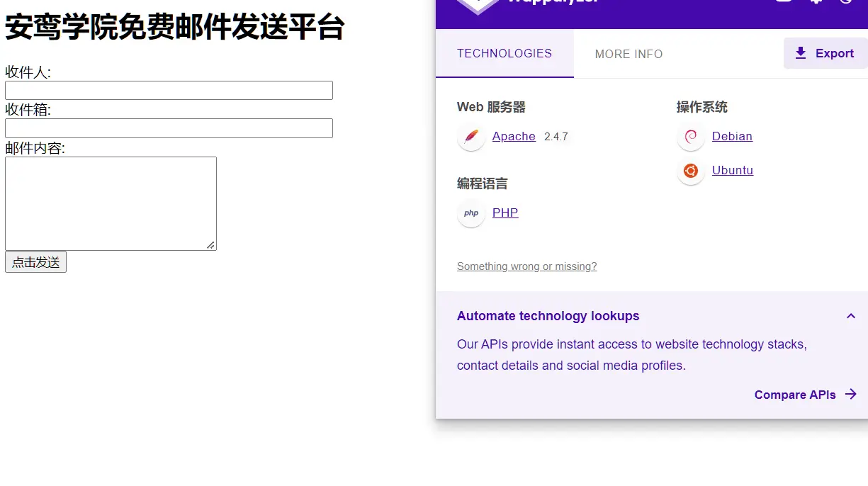Open settings via the gear icon
Viewport: 868px width, 486px height.
tap(816, 2)
